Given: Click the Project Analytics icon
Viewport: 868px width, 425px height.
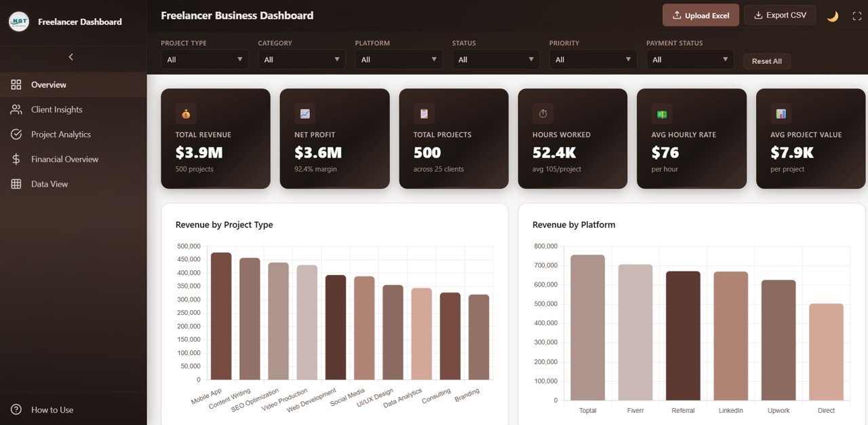Looking at the screenshot, I should tap(16, 134).
